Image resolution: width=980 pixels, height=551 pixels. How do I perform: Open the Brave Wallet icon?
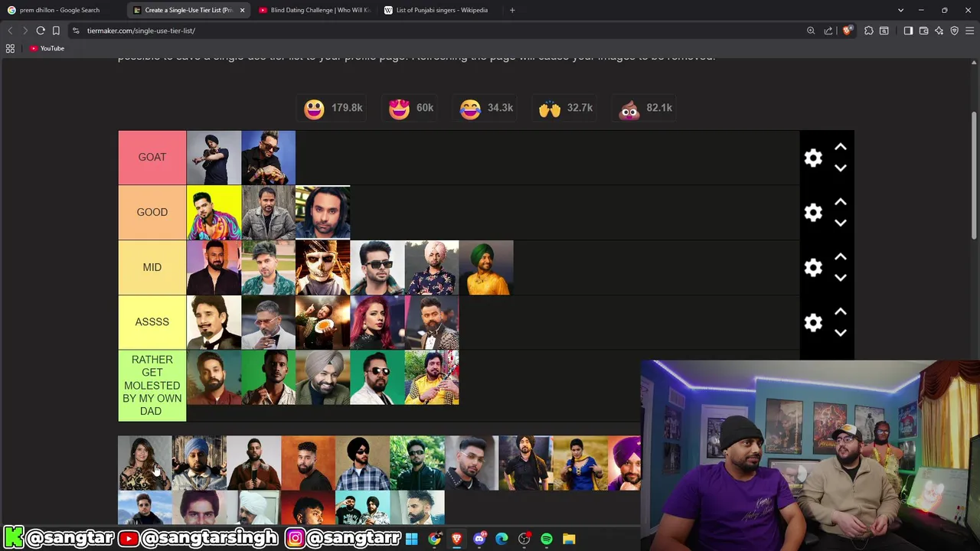click(x=923, y=31)
